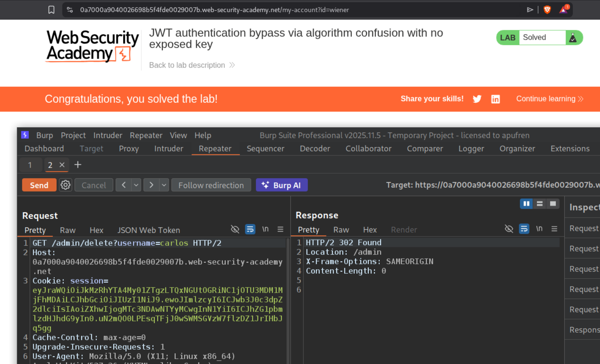Click the Twitter share icon
The width and height of the screenshot is (600, 364).
click(x=477, y=99)
